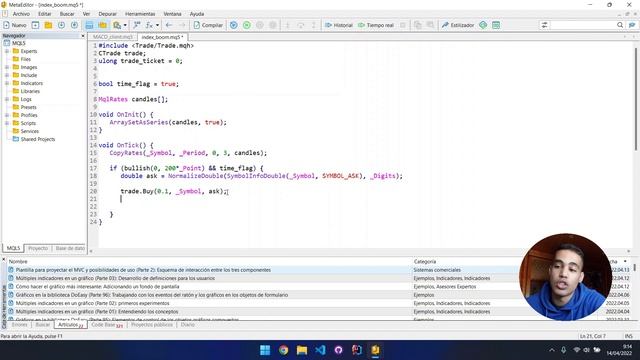640x360 pixels.
Task: Select the Shared Projects folder
Action: [38, 139]
